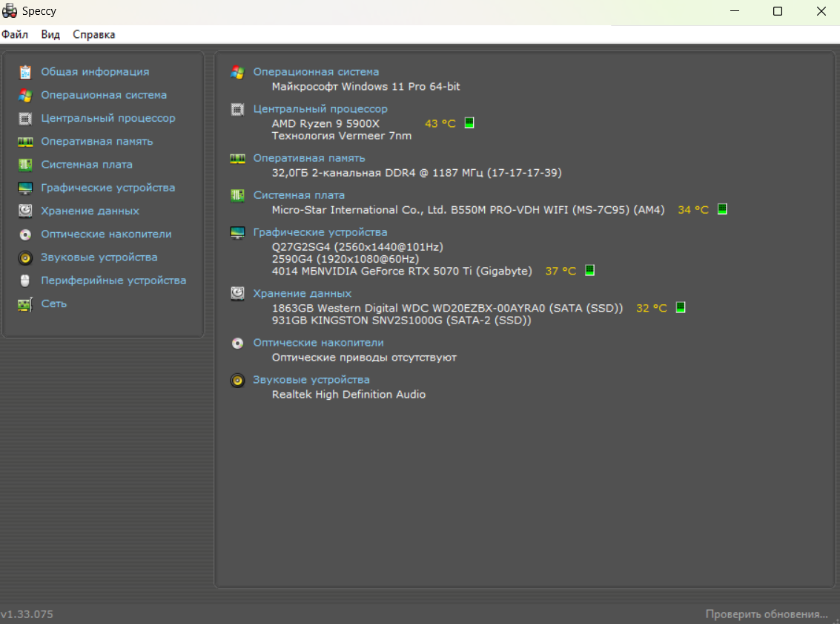The height and width of the screenshot is (624, 840).
Task: Click the Q27G2SG4 monitor line
Action: point(357,247)
